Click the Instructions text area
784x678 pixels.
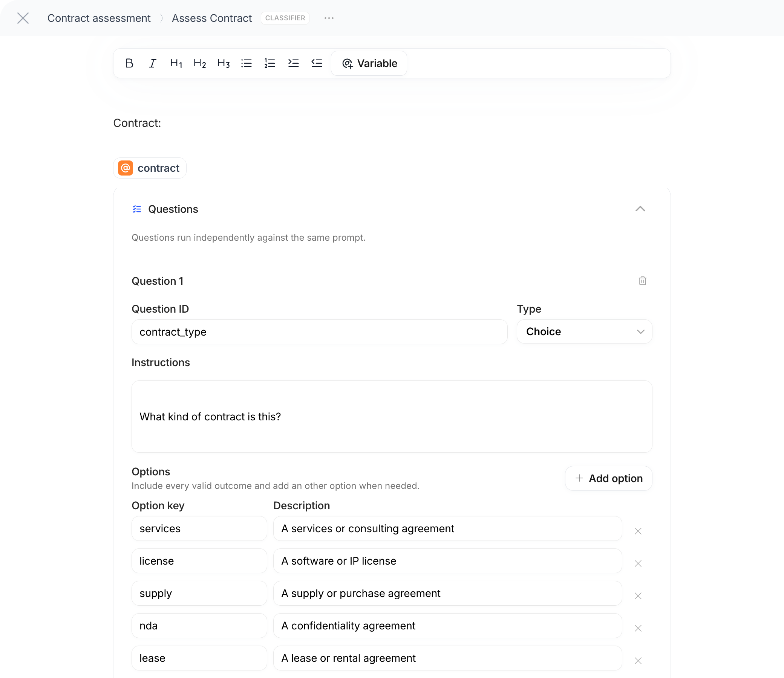(392, 417)
